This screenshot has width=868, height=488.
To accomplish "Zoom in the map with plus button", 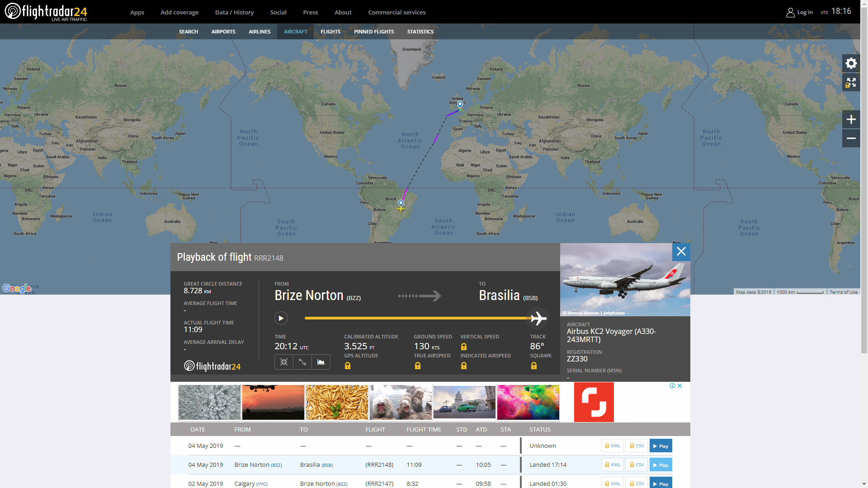I will coord(851,119).
